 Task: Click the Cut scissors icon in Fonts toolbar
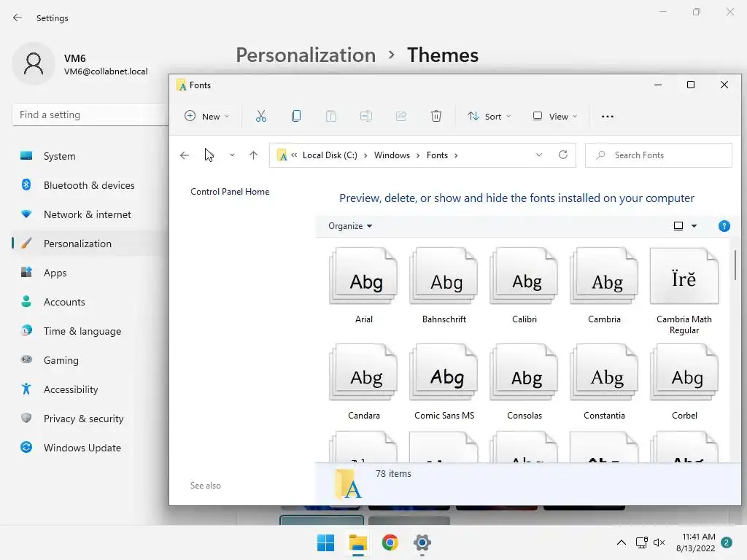click(x=260, y=116)
